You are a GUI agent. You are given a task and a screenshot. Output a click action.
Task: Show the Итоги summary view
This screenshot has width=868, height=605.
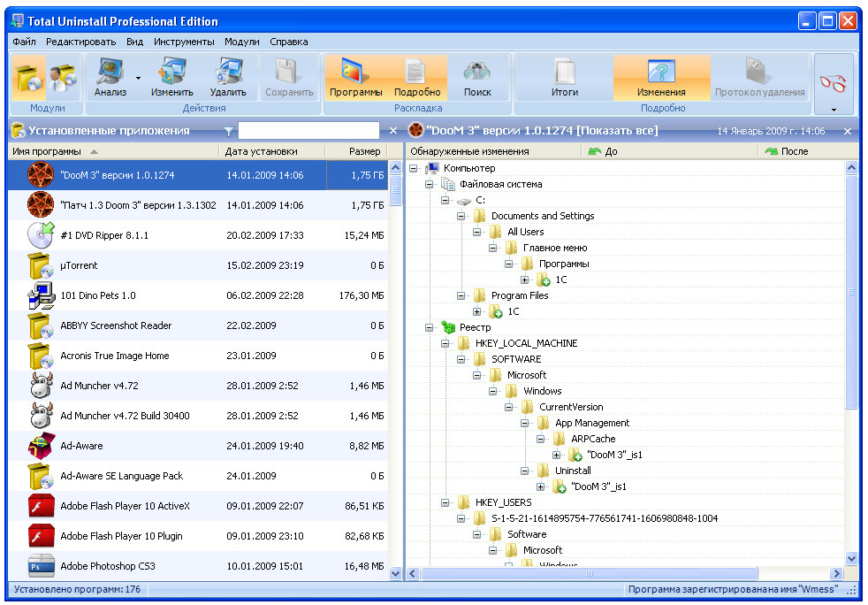coord(565,78)
